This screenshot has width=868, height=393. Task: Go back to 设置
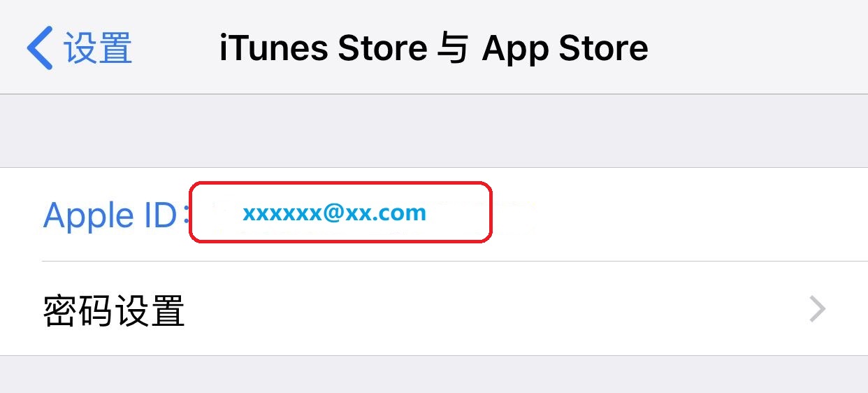(79, 48)
